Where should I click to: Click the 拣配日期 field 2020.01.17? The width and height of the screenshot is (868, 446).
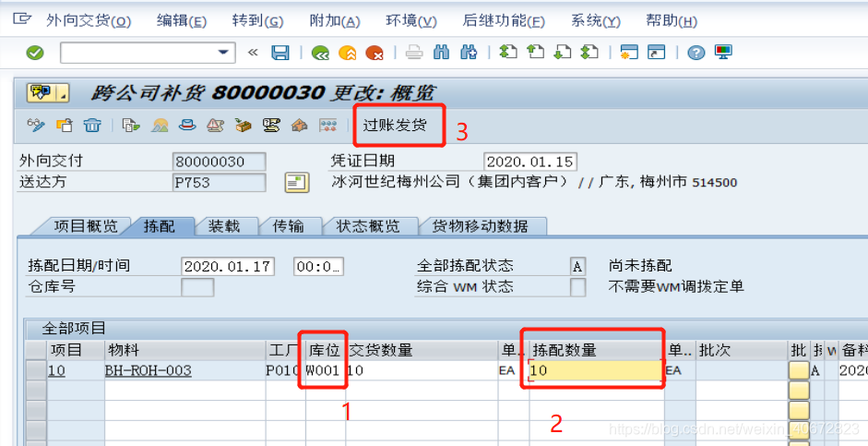pos(228,266)
